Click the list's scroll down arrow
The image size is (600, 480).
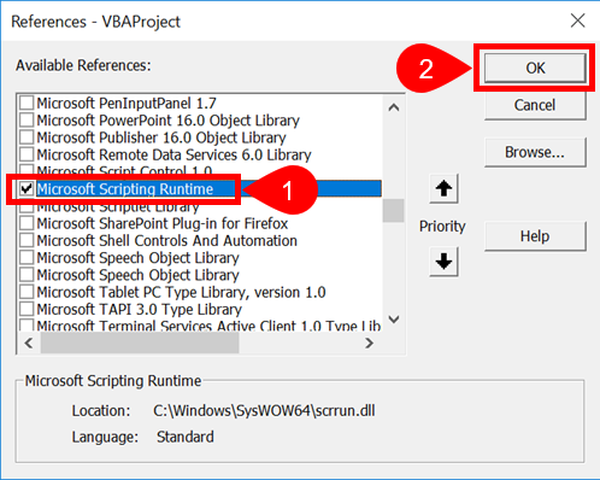click(394, 319)
